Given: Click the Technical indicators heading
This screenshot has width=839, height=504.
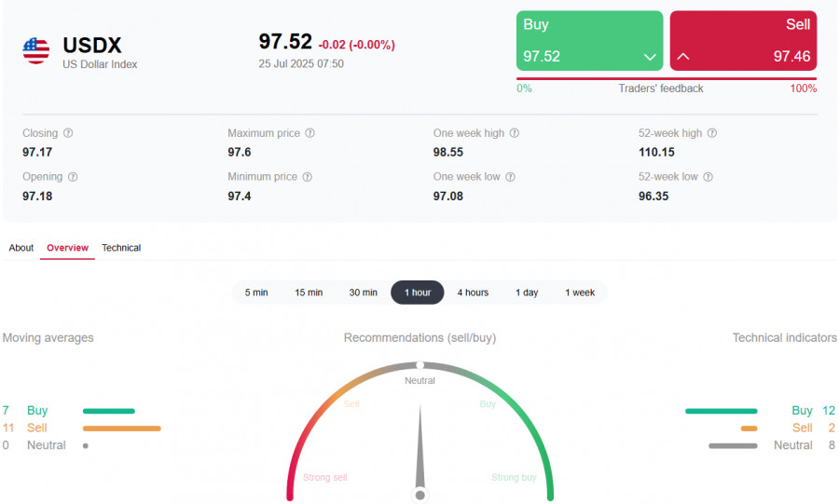Looking at the screenshot, I should [x=784, y=338].
